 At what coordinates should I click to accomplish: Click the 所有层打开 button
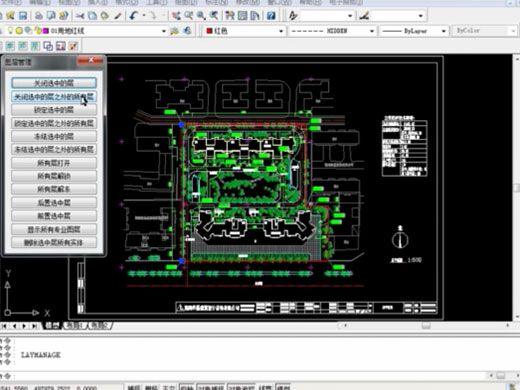(54, 163)
